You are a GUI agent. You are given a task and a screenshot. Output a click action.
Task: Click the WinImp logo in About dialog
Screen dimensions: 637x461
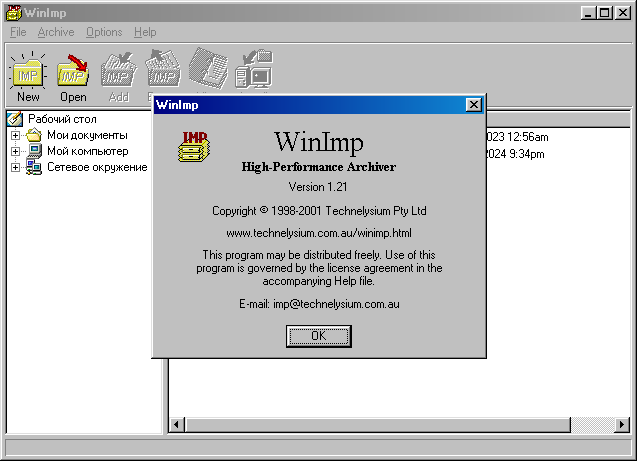click(194, 147)
